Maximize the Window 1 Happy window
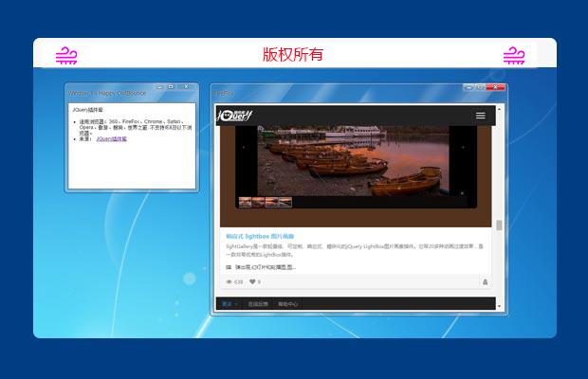The height and width of the screenshot is (379, 588). [x=171, y=86]
